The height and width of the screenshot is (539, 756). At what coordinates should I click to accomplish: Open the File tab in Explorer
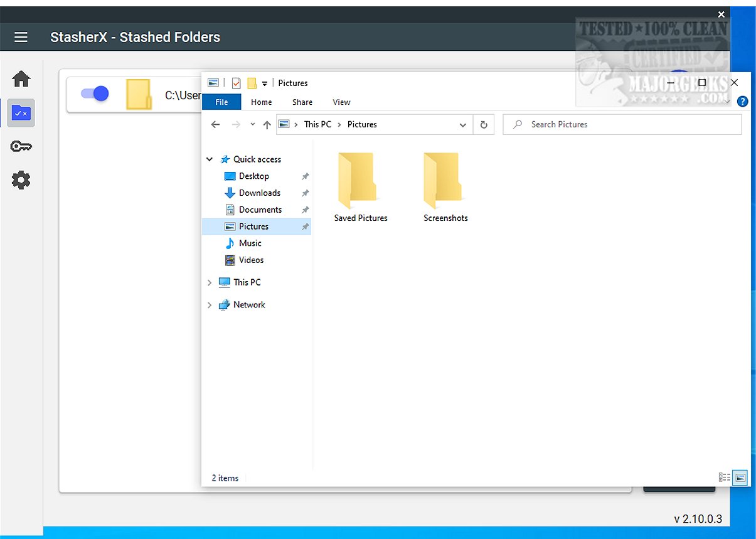click(x=221, y=102)
